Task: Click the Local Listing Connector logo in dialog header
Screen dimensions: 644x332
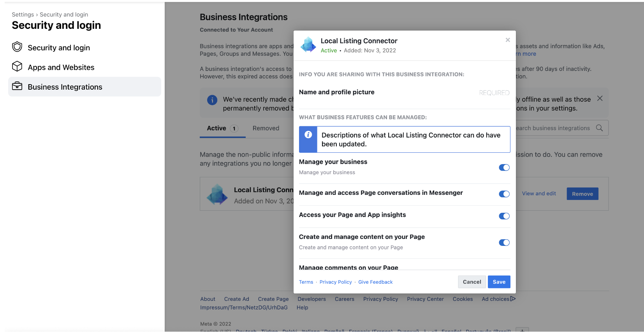Action: click(x=308, y=45)
